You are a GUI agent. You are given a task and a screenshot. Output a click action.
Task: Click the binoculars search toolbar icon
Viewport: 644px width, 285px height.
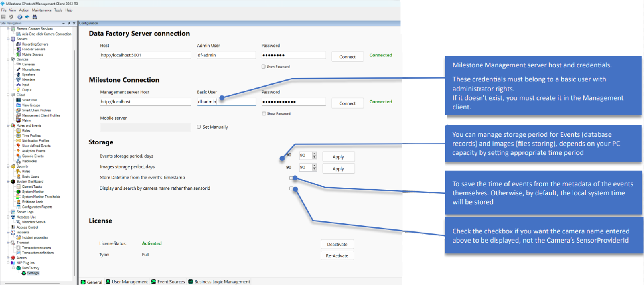(x=35, y=17)
